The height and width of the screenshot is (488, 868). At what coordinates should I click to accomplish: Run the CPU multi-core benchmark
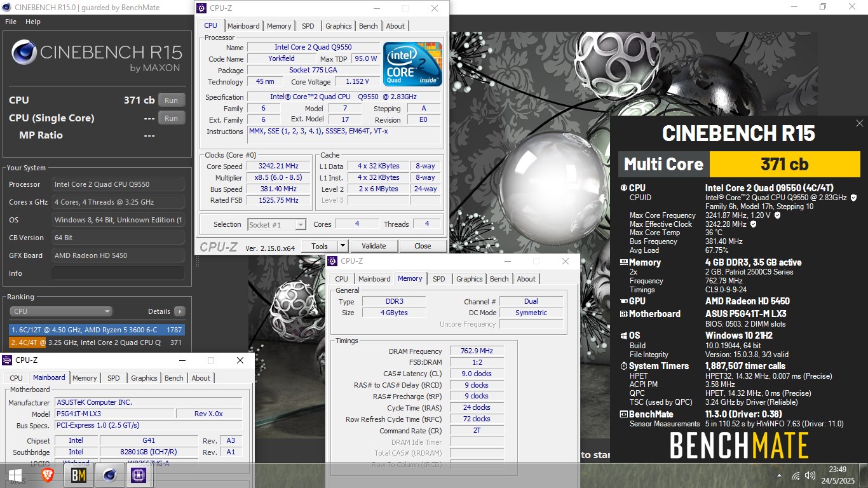(172, 100)
